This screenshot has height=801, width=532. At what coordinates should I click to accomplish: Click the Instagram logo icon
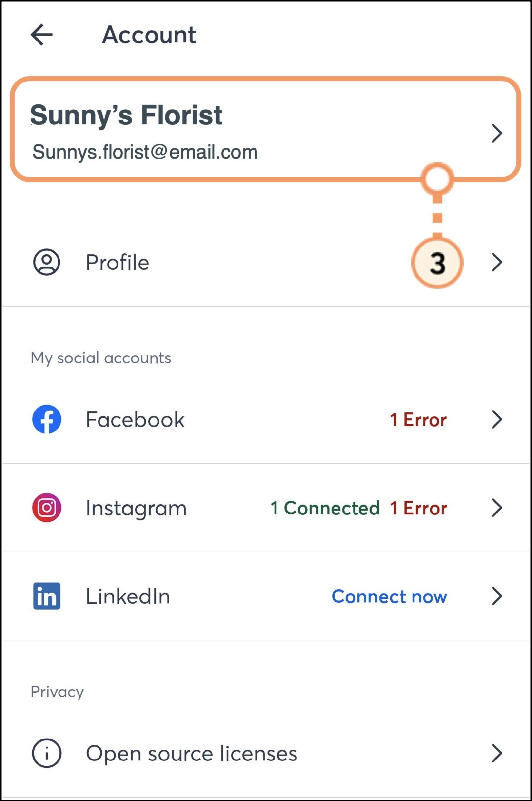pyautogui.click(x=47, y=508)
